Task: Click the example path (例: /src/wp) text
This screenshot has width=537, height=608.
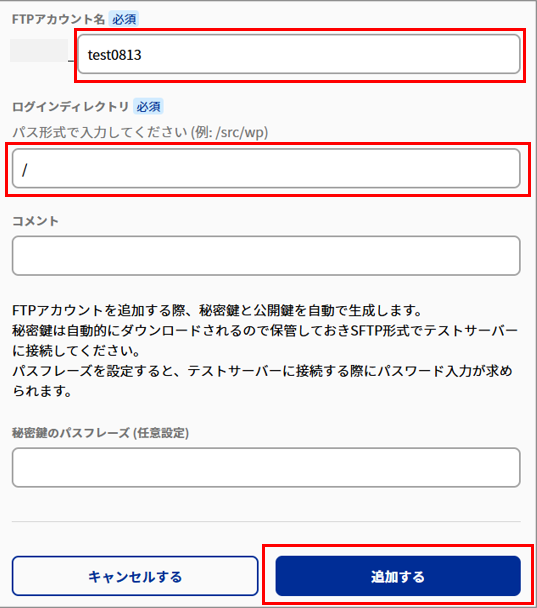Action: click(230, 132)
